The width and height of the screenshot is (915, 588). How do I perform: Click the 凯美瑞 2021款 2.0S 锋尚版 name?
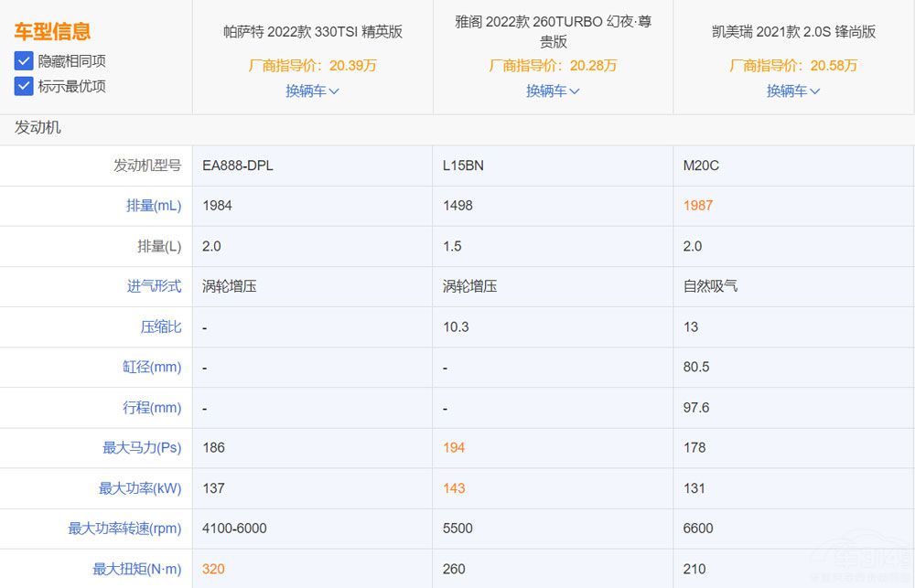pyautogui.click(x=792, y=30)
